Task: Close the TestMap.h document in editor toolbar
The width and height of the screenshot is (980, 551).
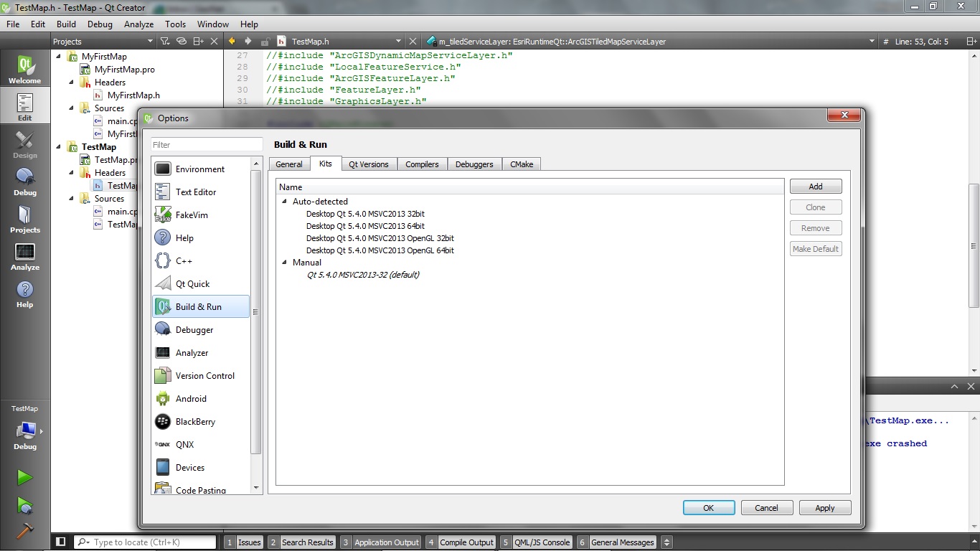Action: point(413,42)
